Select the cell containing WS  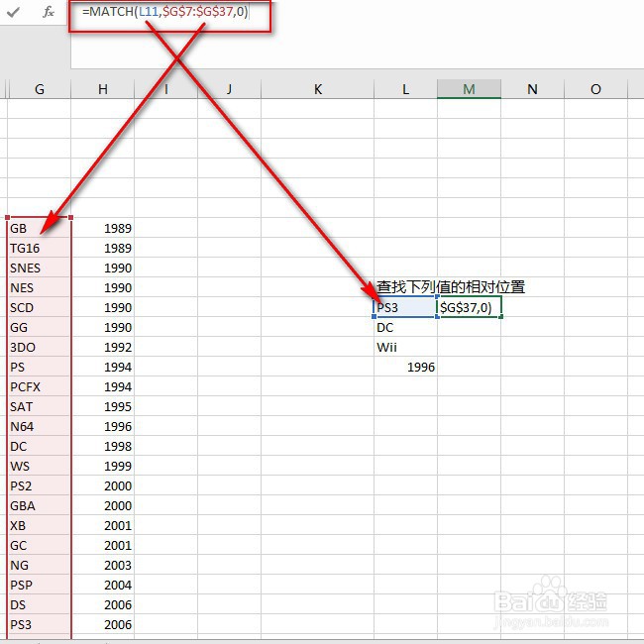click(40, 466)
